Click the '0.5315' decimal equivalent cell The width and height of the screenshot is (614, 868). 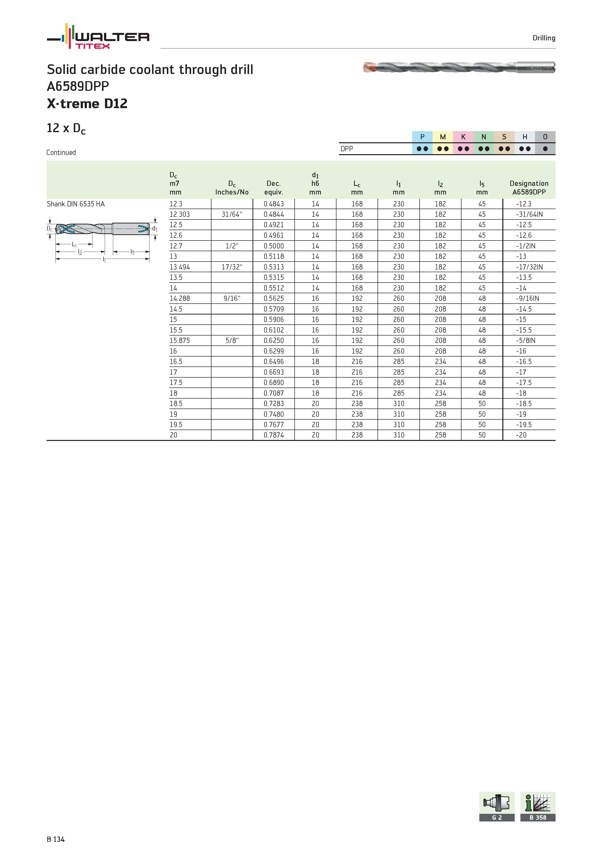point(274,277)
